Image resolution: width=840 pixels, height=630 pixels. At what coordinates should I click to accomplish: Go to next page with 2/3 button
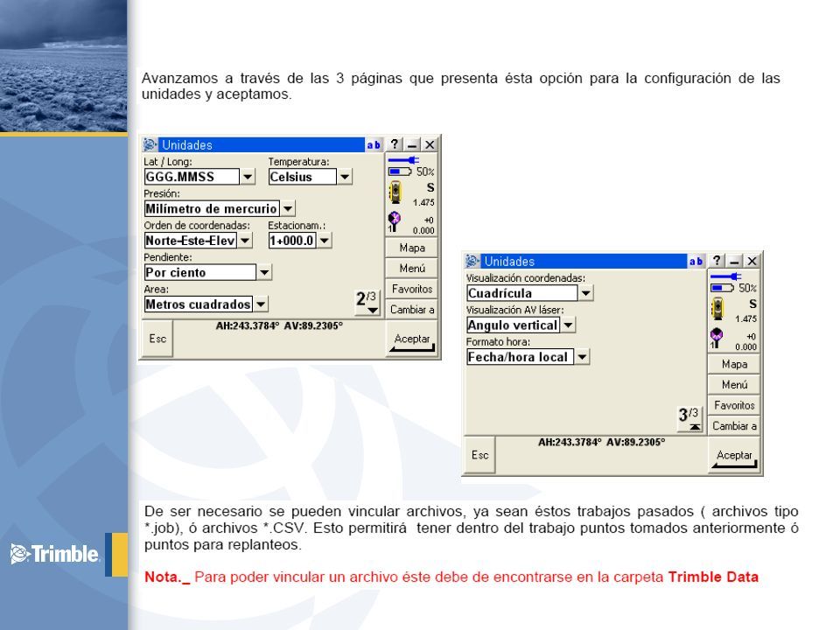point(367,303)
